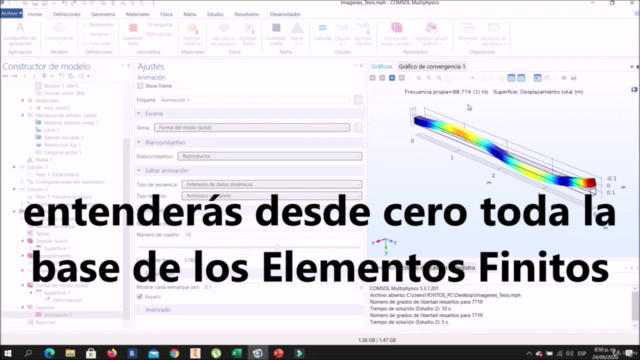640x360 pixels.
Task: Click Parámetros in Definiciones group
Action: click(x=98, y=25)
